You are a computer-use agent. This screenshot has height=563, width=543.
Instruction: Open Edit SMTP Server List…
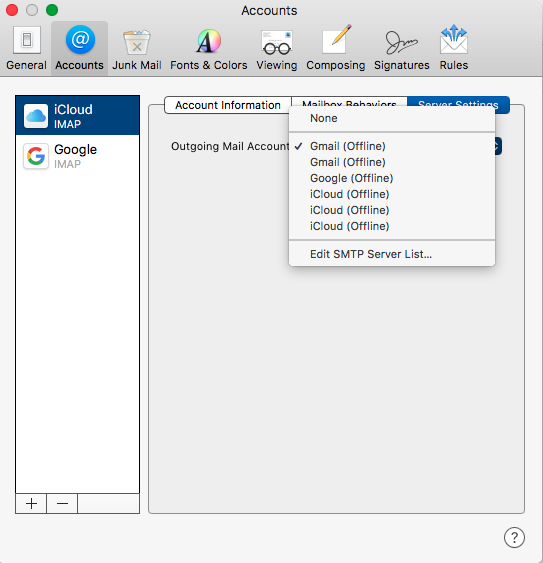tap(392, 254)
